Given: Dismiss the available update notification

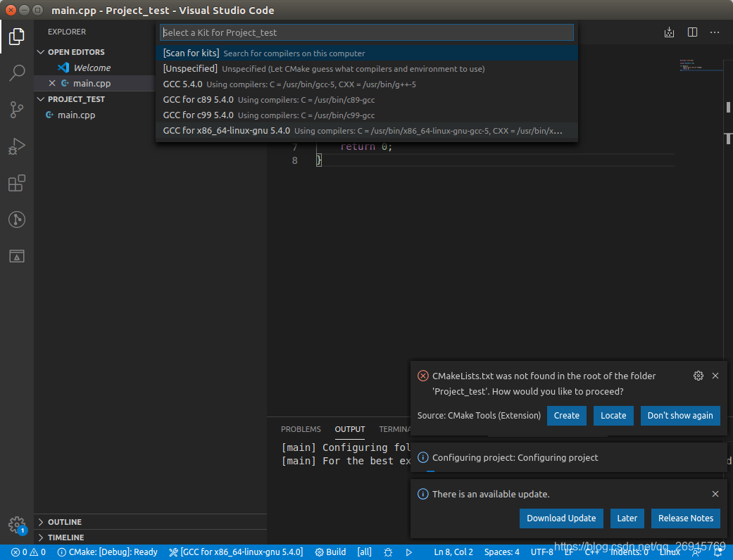Looking at the screenshot, I should pos(715,494).
